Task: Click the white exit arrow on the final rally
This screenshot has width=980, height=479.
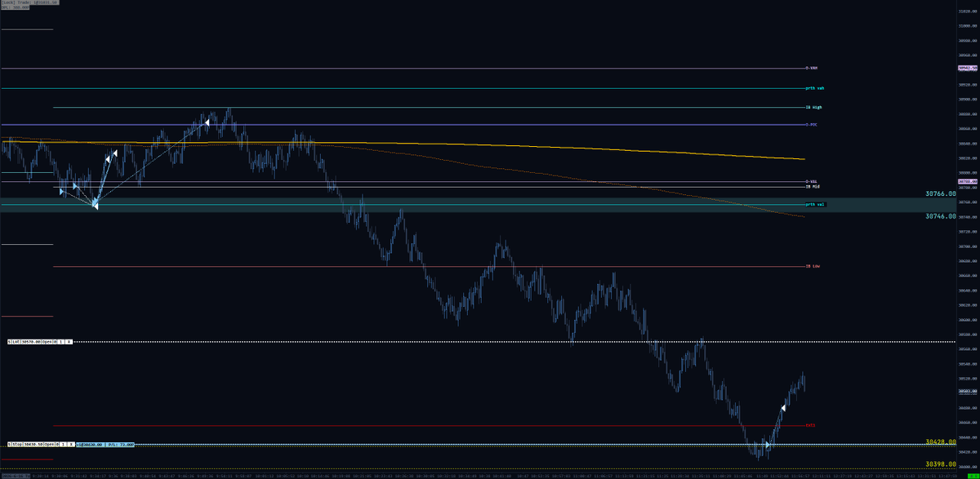Action: pyautogui.click(x=783, y=407)
